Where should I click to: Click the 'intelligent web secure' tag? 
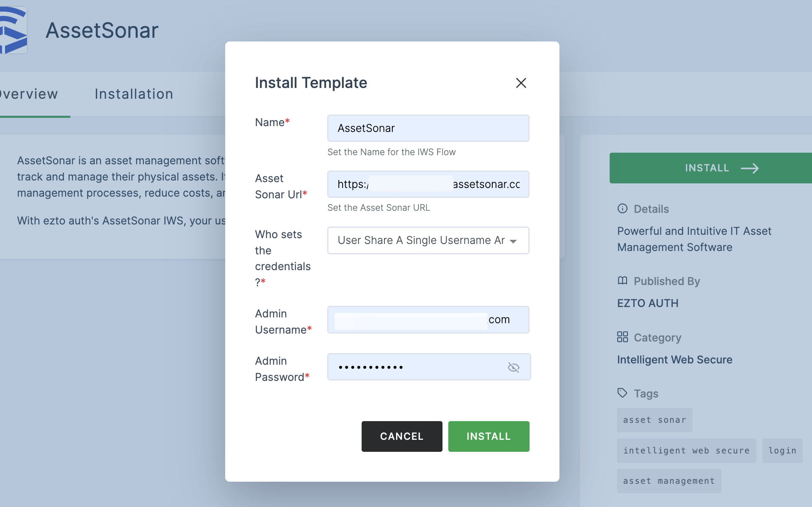pyautogui.click(x=686, y=451)
